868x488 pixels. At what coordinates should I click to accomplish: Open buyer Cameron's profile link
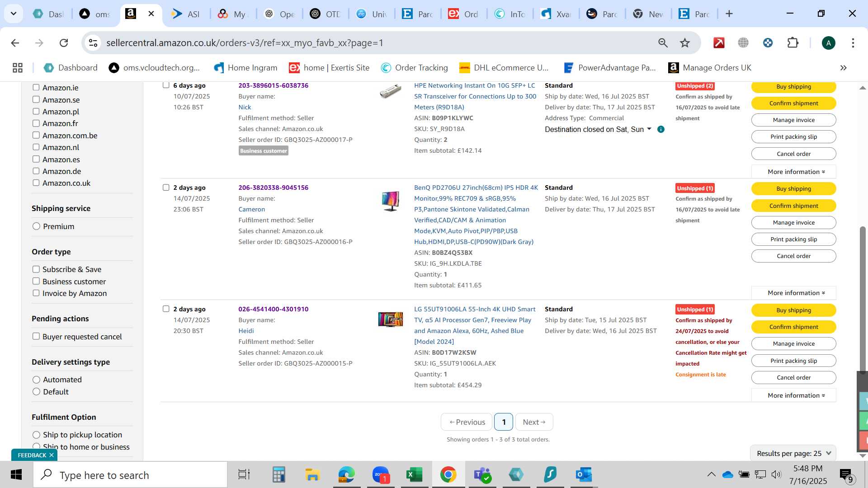252,209
